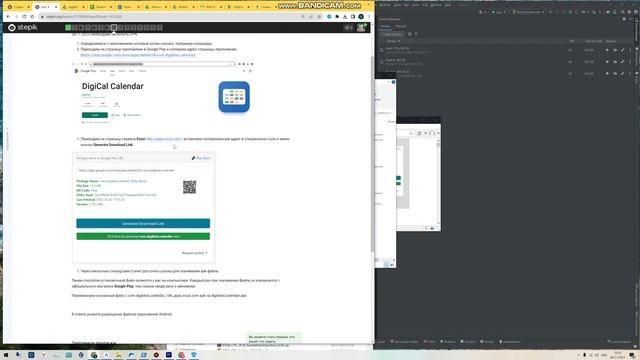Launch the second virtual device with play icon
The image size is (640, 360).
click(x=607, y=62)
